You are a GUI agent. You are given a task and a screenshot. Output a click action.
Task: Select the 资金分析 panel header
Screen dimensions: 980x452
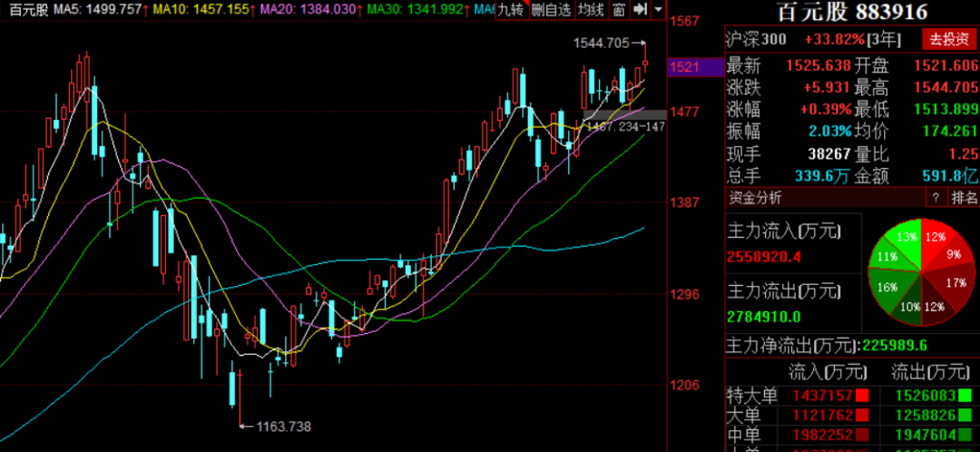tap(754, 198)
